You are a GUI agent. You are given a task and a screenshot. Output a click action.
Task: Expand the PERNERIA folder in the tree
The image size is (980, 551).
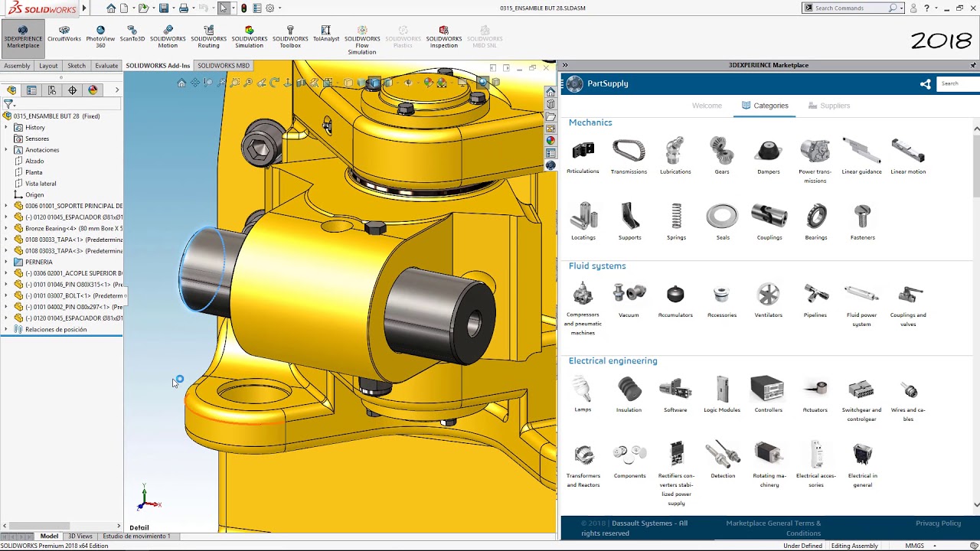pos(7,262)
